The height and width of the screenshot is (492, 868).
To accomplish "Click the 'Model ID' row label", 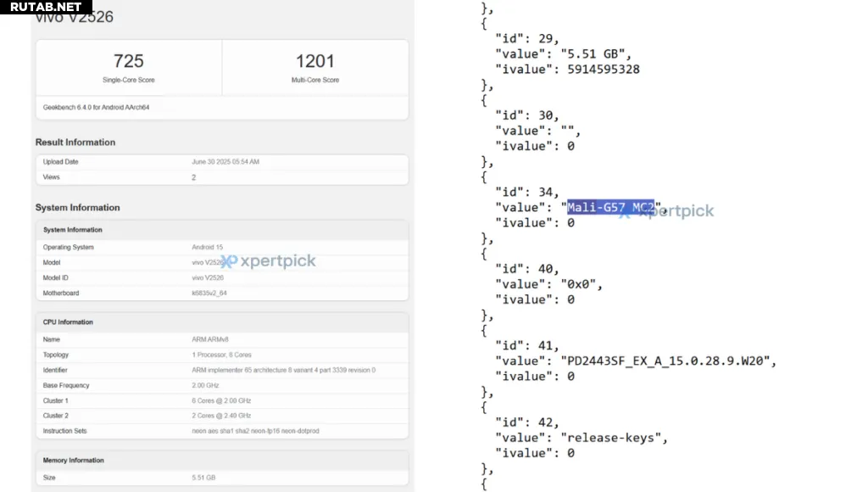I will pyautogui.click(x=55, y=278).
